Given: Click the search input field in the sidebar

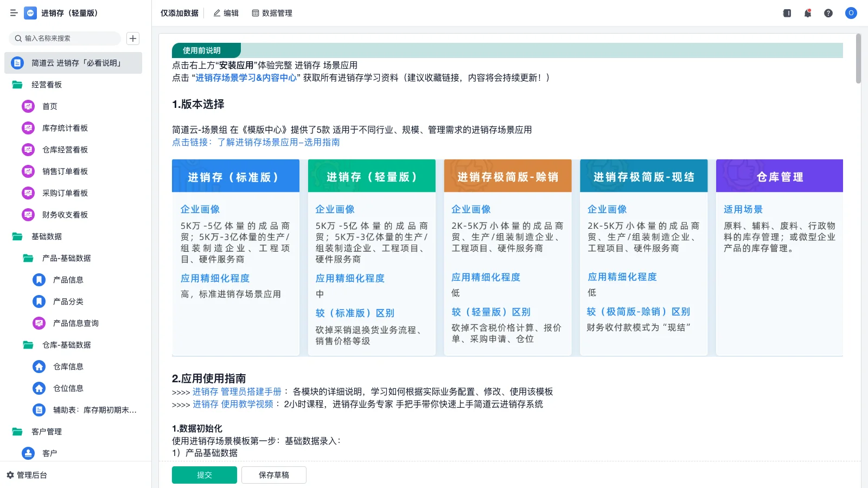Looking at the screenshot, I should [x=65, y=38].
